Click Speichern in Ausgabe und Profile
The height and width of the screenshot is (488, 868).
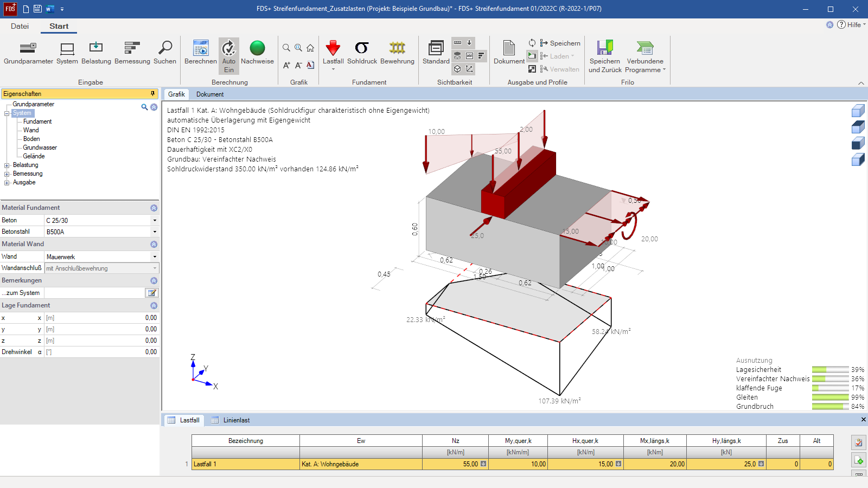(560, 43)
